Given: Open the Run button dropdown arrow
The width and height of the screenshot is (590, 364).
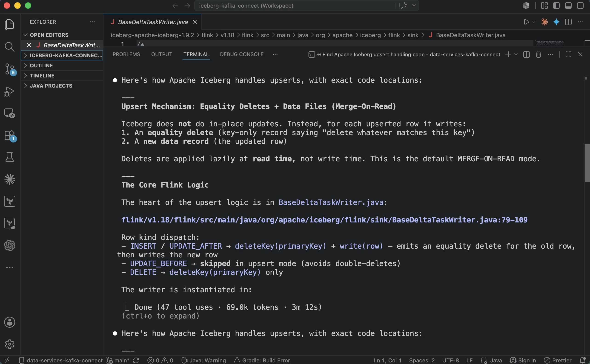Looking at the screenshot, I should click(x=534, y=22).
